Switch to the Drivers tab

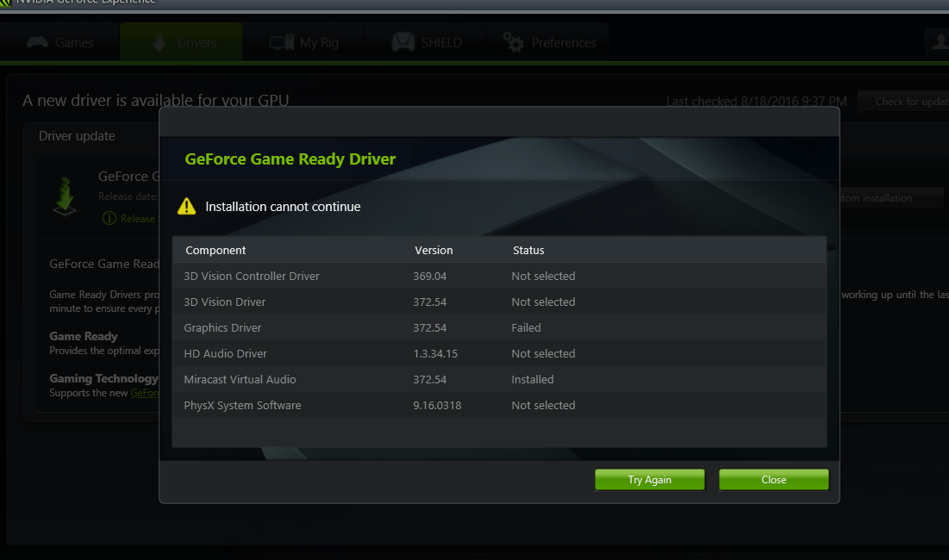(182, 42)
